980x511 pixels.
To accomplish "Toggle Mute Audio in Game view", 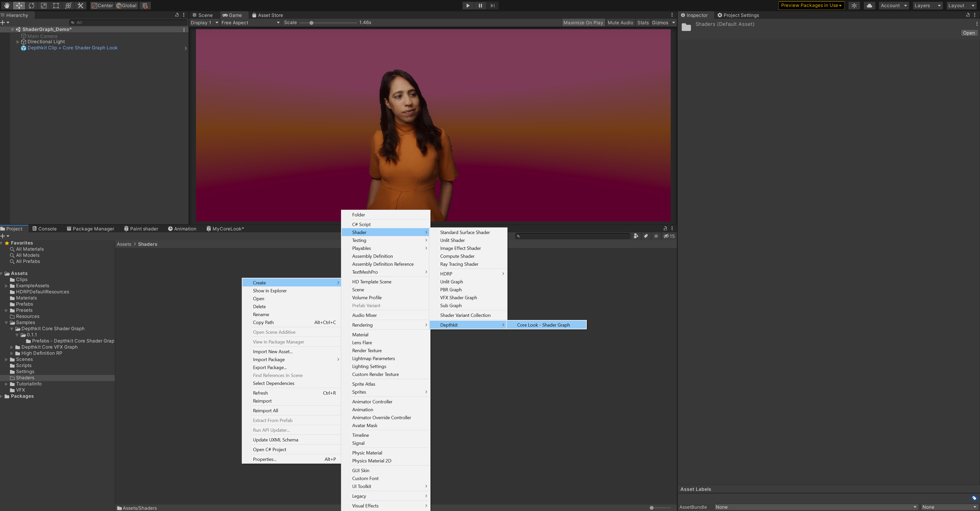I will click(620, 23).
